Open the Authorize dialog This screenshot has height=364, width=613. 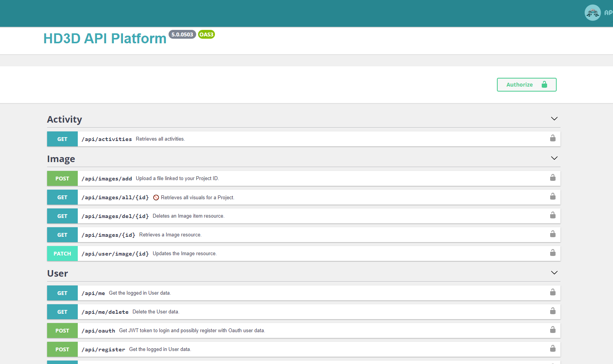click(x=526, y=85)
